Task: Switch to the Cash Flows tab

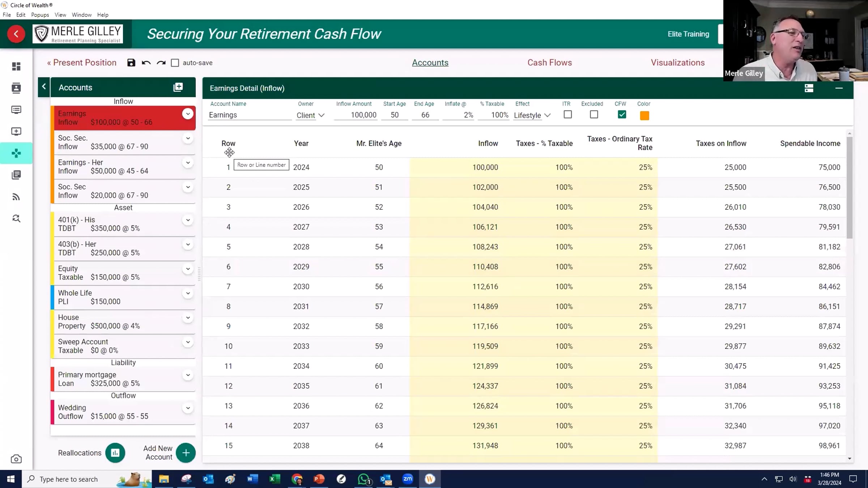Action: click(549, 63)
